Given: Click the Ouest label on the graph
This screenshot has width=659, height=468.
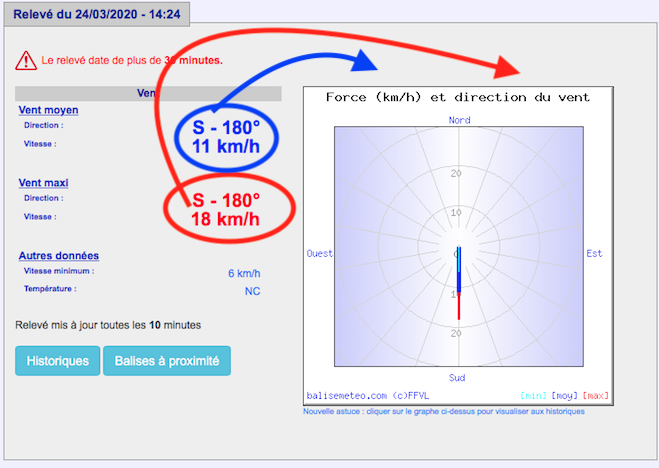Looking at the screenshot, I should 320,253.
